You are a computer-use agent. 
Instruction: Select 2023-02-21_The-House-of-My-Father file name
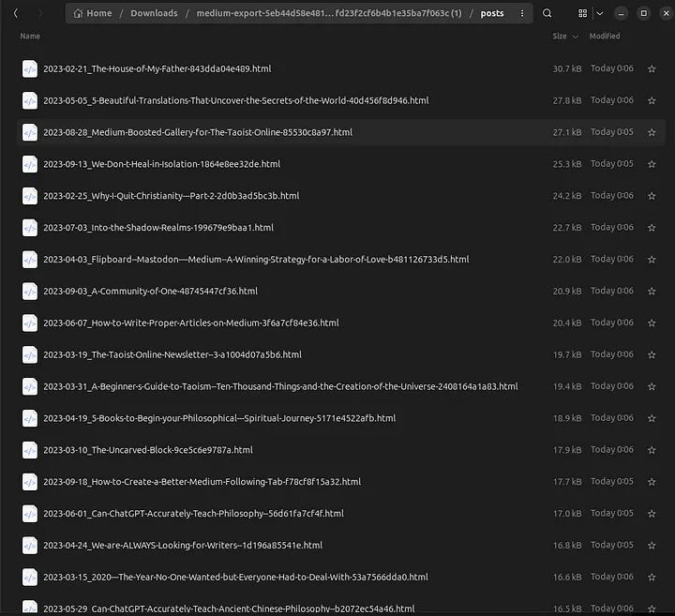click(x=157, y=68)
